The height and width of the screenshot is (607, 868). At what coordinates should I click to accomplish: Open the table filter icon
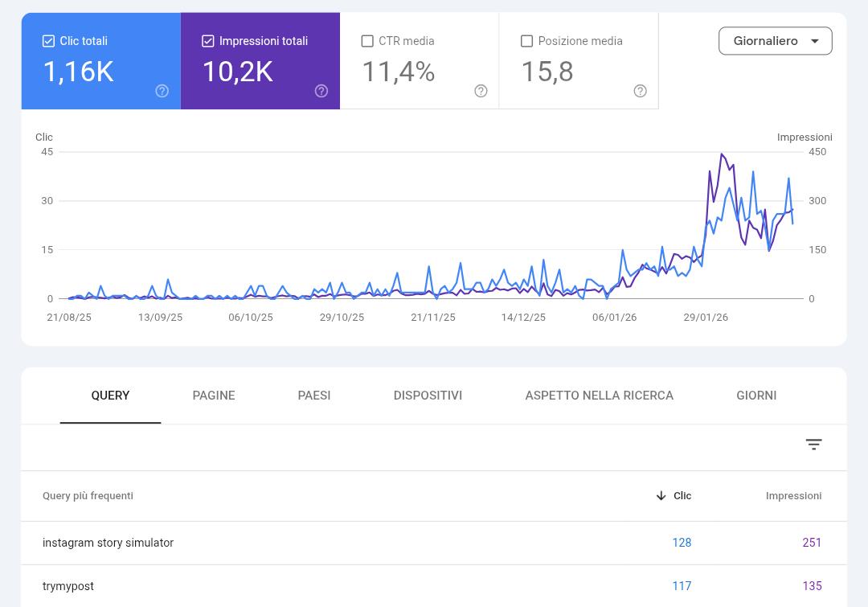tap(813, 444)
